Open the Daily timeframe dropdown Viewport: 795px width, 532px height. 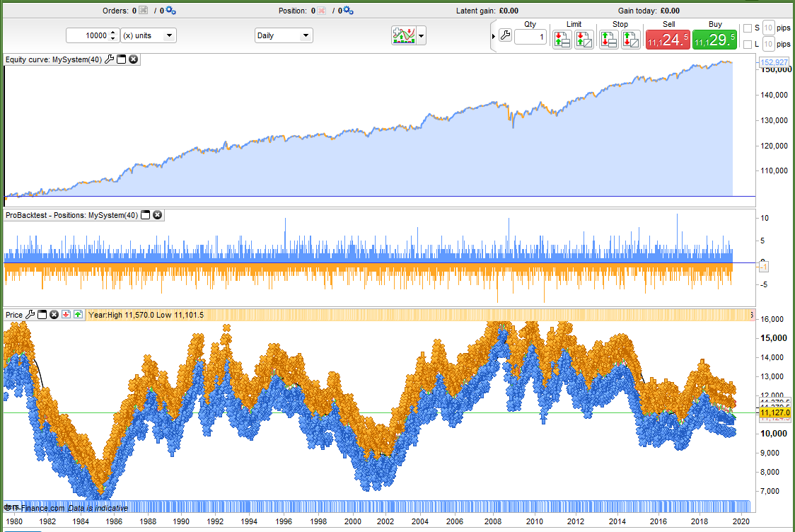coord(284,35)
